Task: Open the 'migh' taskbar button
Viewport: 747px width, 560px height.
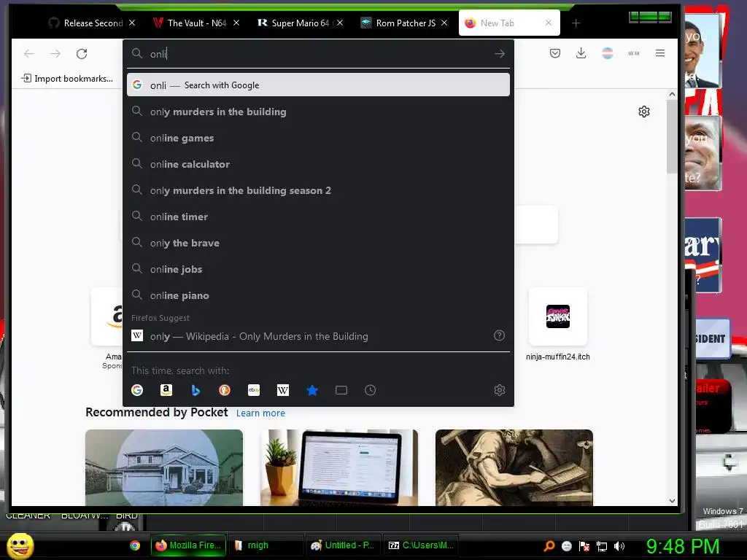Action: pyautogui.click(x=266, y=545)
